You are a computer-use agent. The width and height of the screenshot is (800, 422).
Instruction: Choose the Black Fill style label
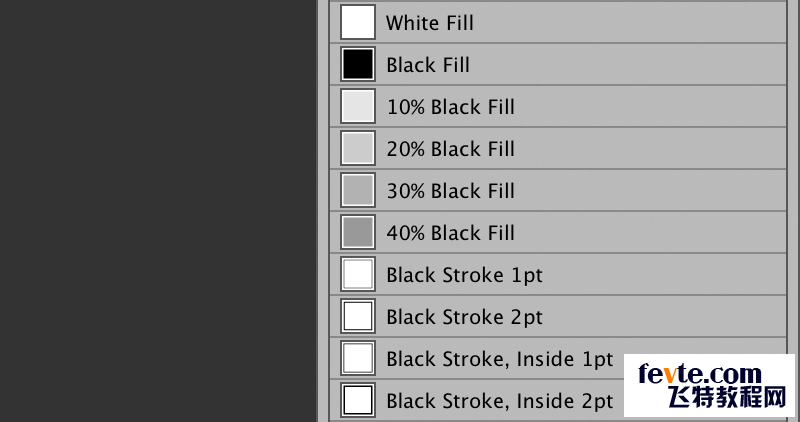(428, 65)
